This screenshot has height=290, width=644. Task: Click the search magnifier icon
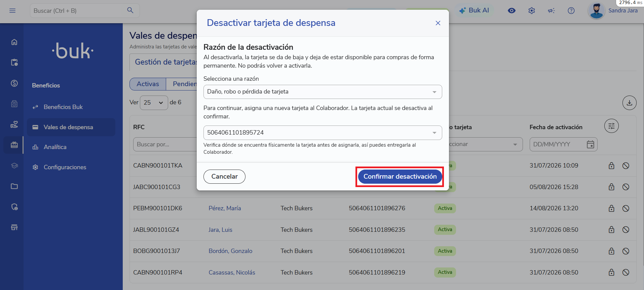pos(130,10)
